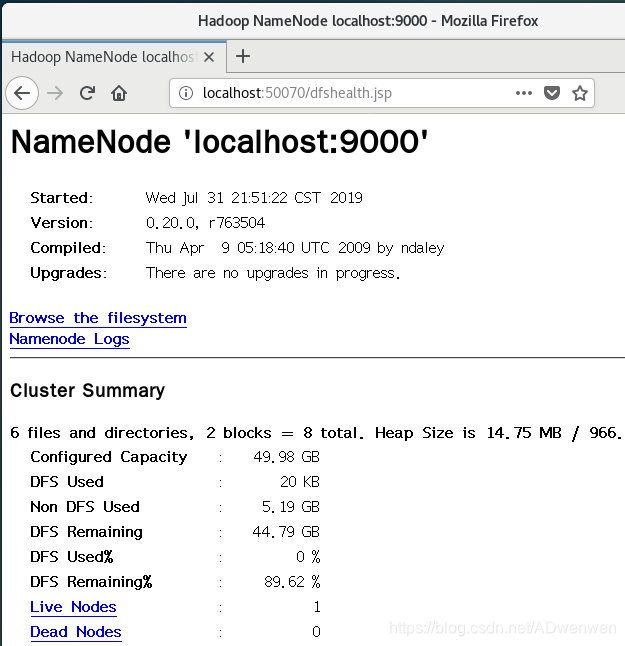Image resolution: width=625 pixels, height=646 pixels.
Task: Click the NameNode 'localhost:9000' heading
Action: click(x=219, y=142)
